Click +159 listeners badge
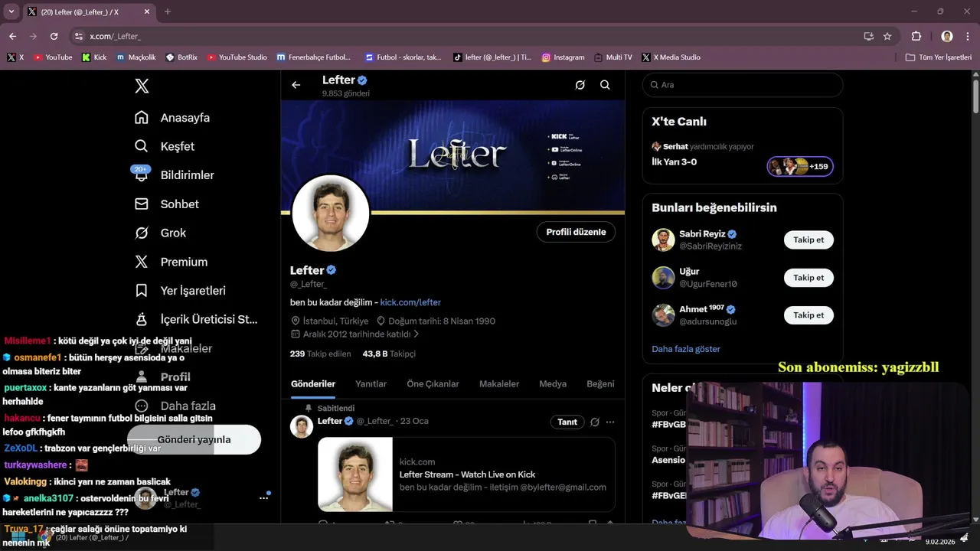The height and width of the screenshot is (551, 980). (x=800, y=166)
